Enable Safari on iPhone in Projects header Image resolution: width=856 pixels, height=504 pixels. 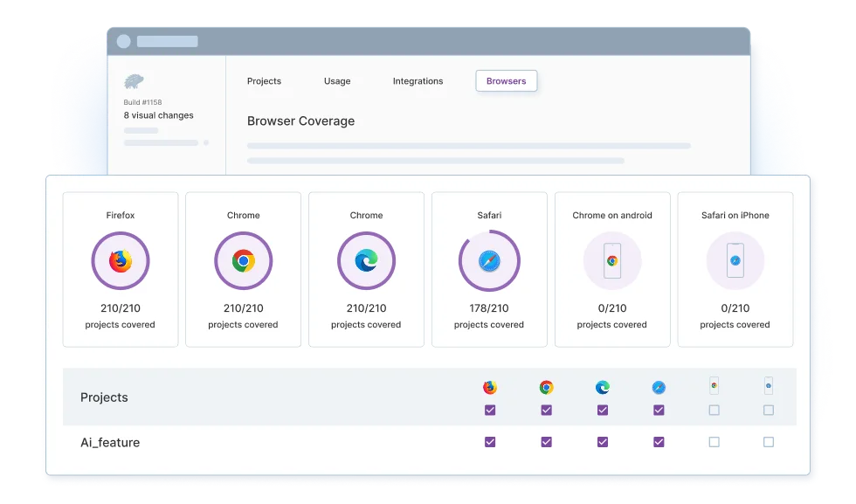(769, 411)
